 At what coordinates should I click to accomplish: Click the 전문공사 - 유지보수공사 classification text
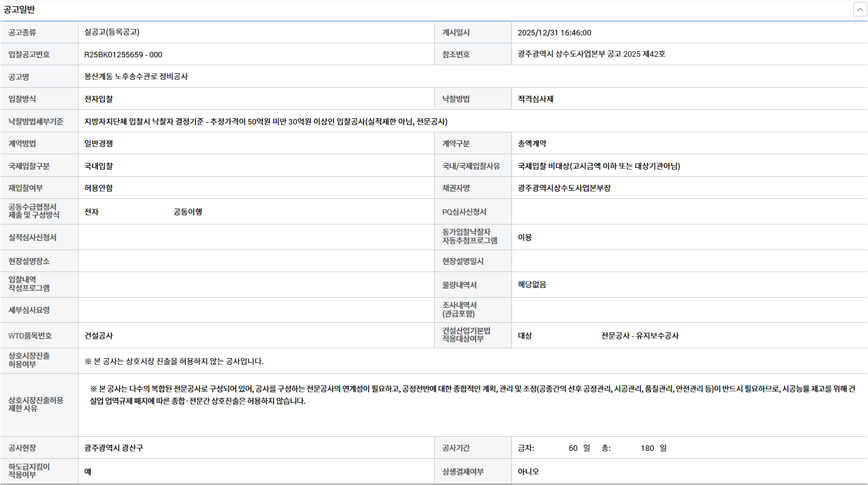pos(639,336)
